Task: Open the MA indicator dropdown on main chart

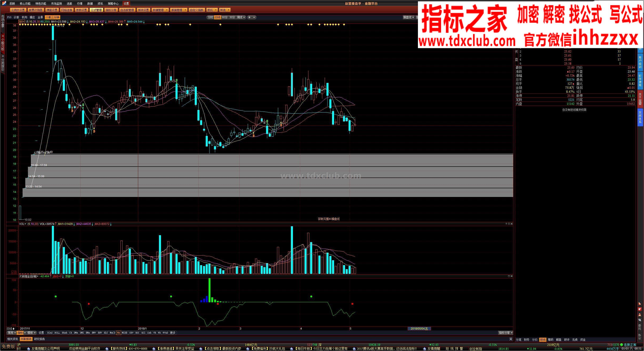Action: pyautogui.click(x=22, y=22)
